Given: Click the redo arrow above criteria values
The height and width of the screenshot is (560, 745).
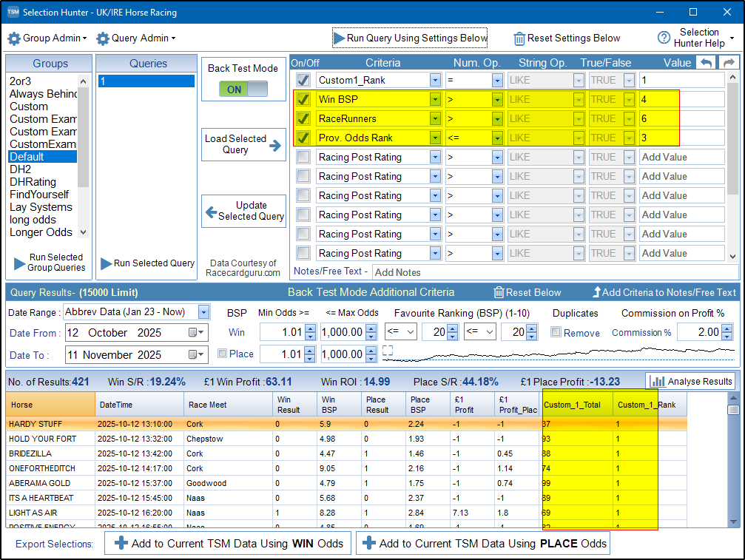Looking at the screenshot, I should coord(729,63).
